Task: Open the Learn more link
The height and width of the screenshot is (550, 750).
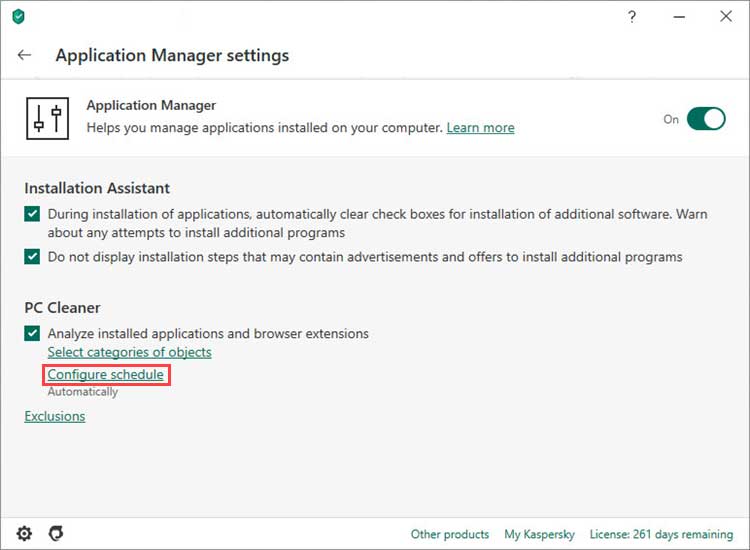Action: [x=480, y=128]
